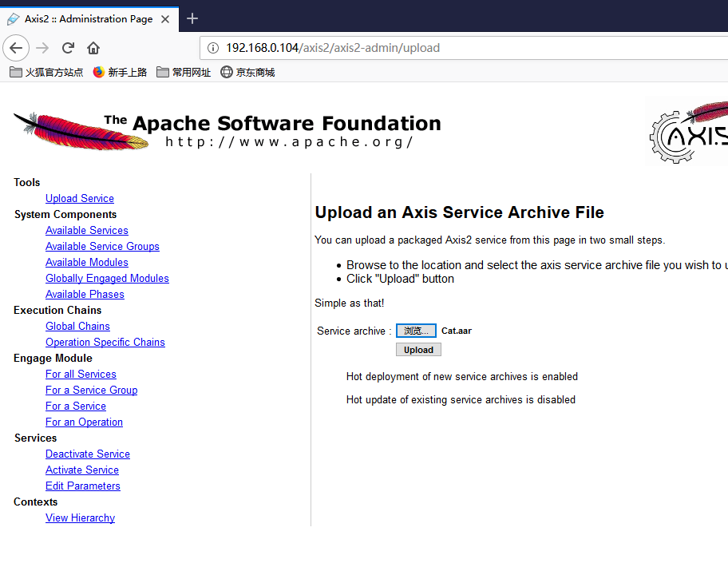Open Available Modules link
This screenshot has height=579, width=728.
point(87,262)
